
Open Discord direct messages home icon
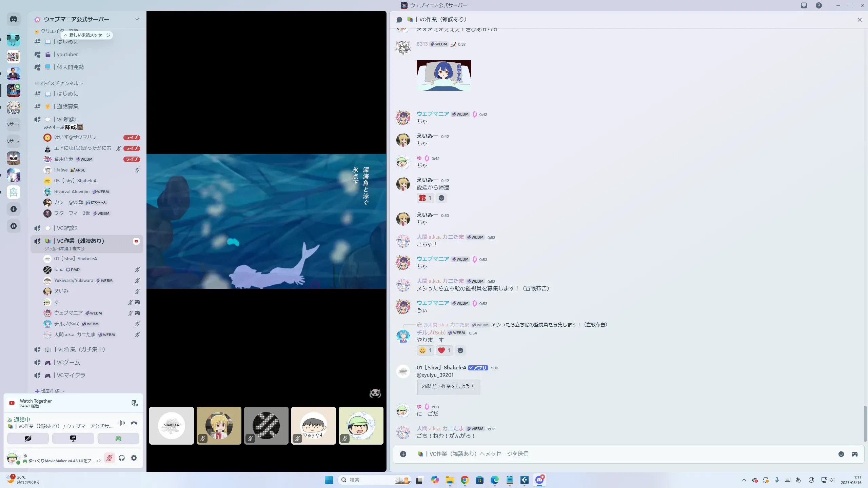point(14,19)
